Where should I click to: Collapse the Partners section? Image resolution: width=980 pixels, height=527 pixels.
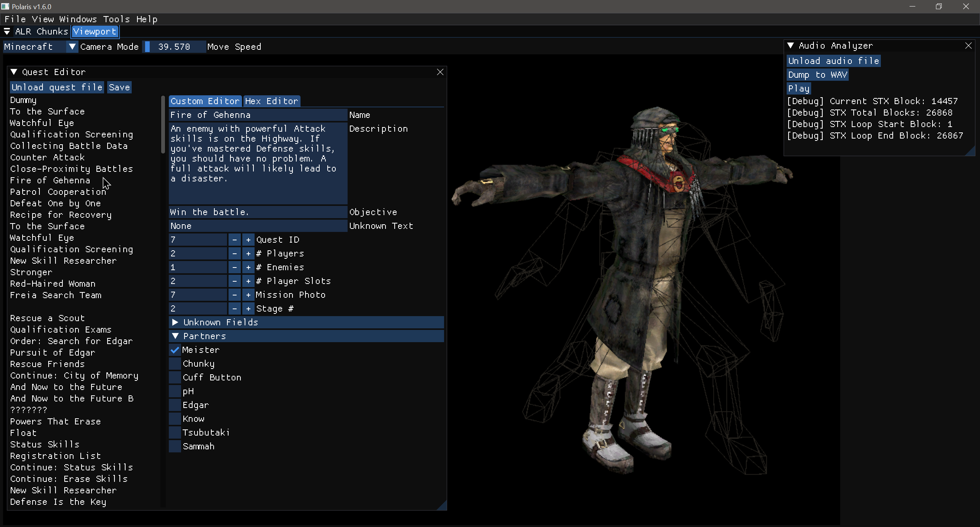pyautogui.click(x=175, y=336)
